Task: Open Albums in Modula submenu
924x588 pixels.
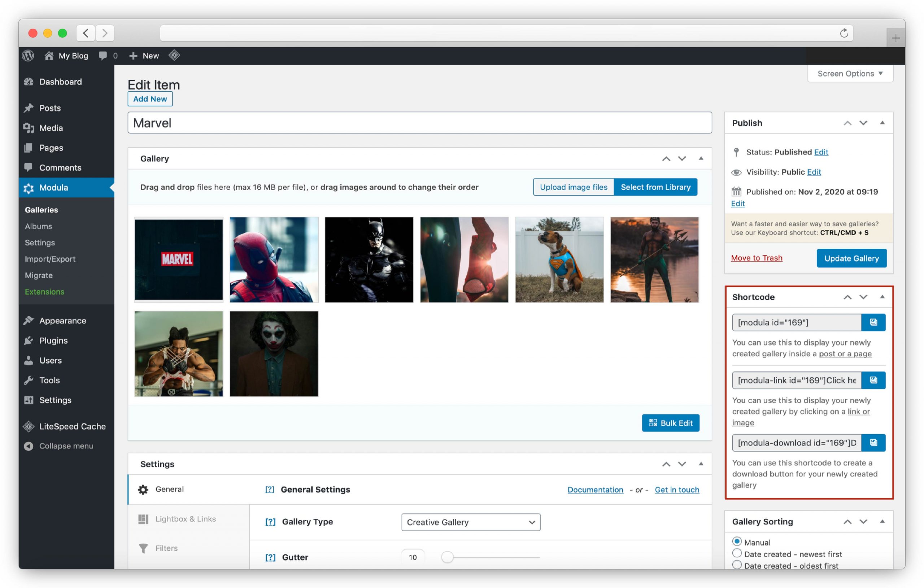Action: click(x=38, y=226)
